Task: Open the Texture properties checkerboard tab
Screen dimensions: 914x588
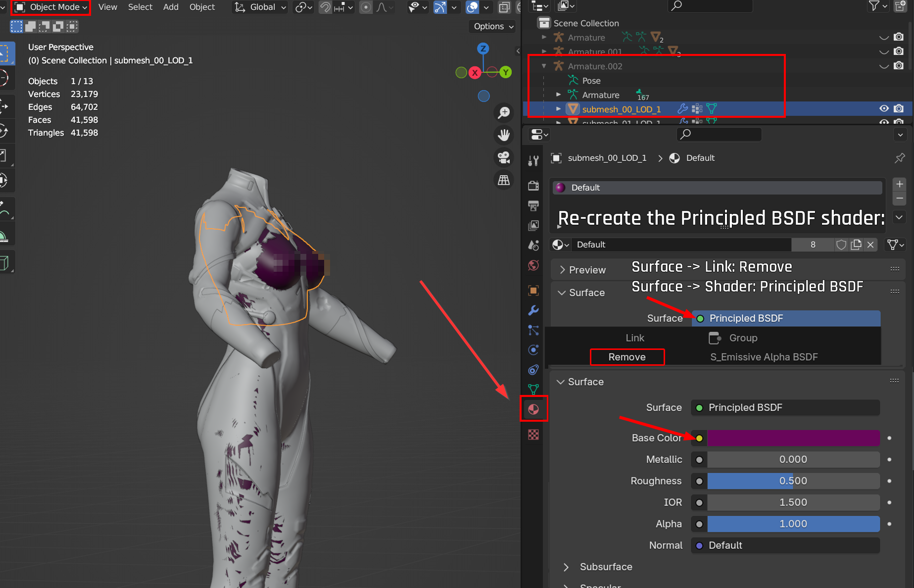Action: pos(533,435)
